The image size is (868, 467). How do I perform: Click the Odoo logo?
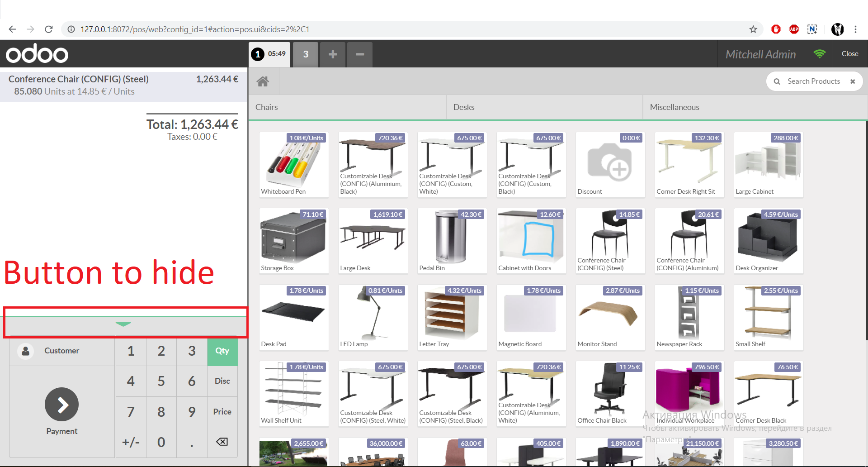click(x=37, y=54)
